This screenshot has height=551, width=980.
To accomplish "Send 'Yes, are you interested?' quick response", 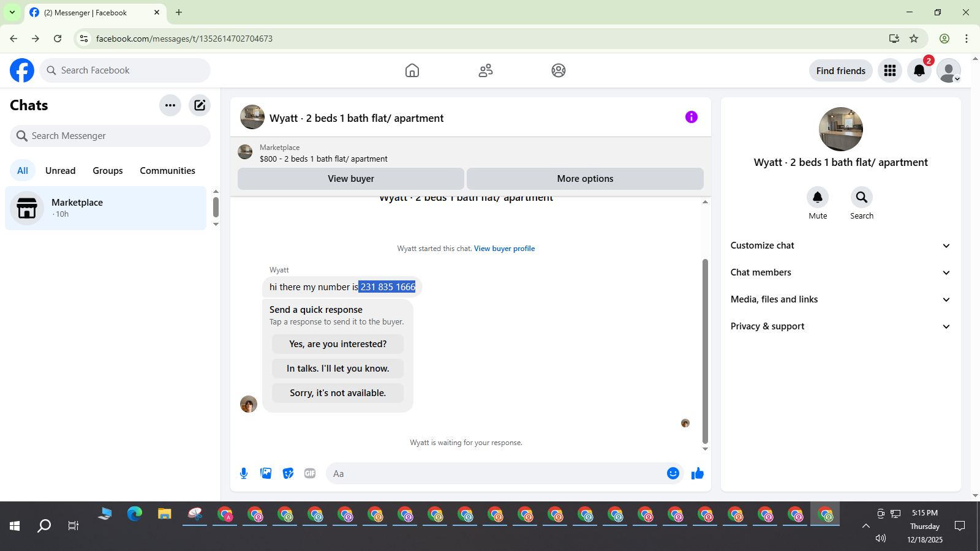I will click(338, 344).
